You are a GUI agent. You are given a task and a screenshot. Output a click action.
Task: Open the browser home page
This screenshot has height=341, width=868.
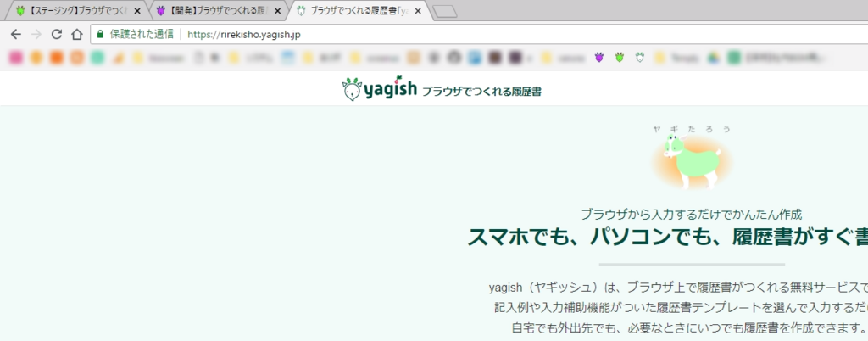coord(77,34)
